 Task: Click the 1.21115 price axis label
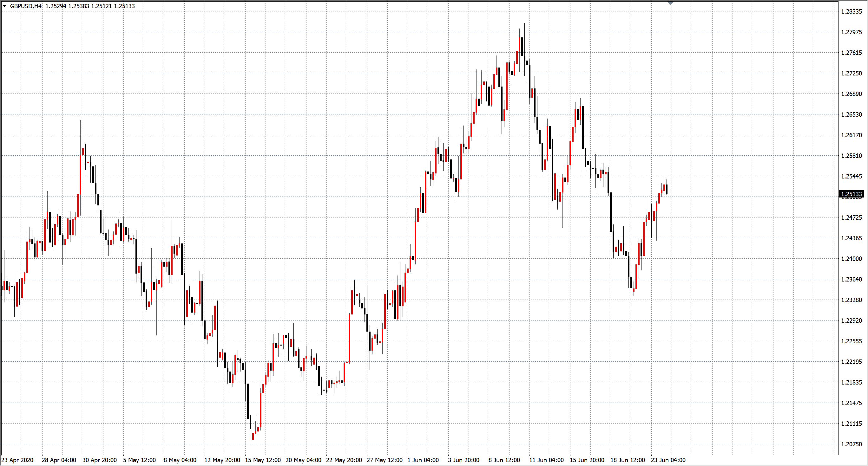click(852, 424)
